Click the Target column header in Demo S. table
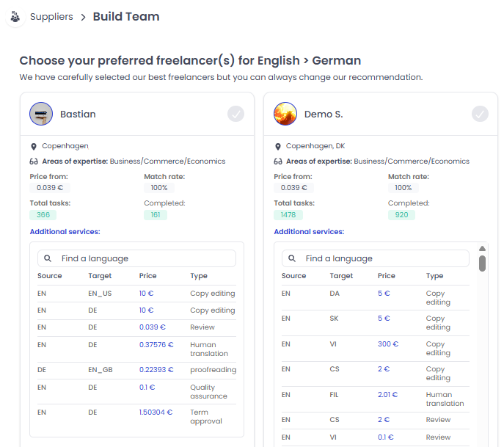 341,276
